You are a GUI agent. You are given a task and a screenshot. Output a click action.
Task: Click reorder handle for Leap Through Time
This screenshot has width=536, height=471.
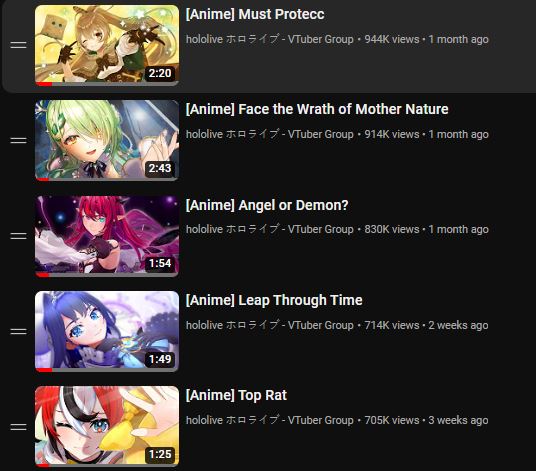(18, 331)
